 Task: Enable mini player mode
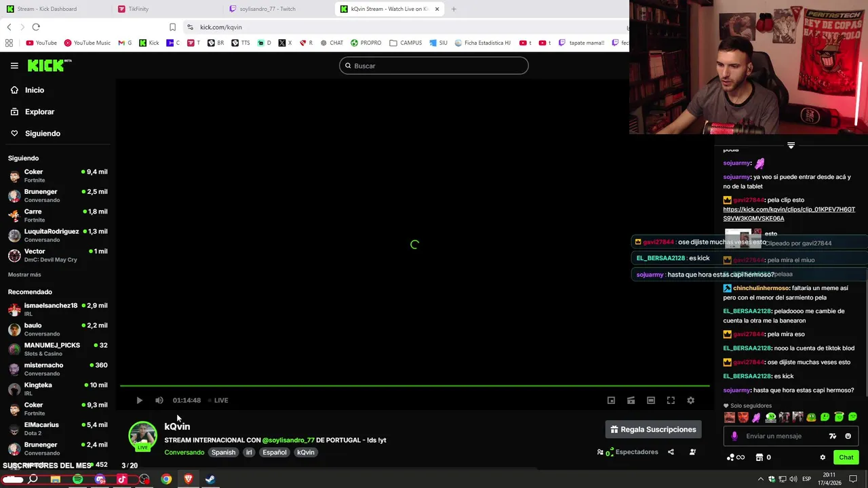[611, 400]
